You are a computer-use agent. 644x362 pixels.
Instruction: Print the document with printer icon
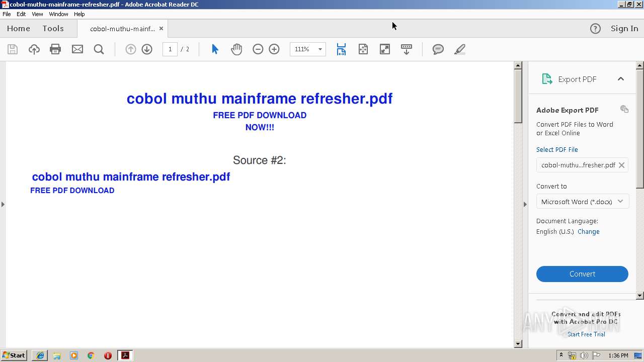click(55, 49)
